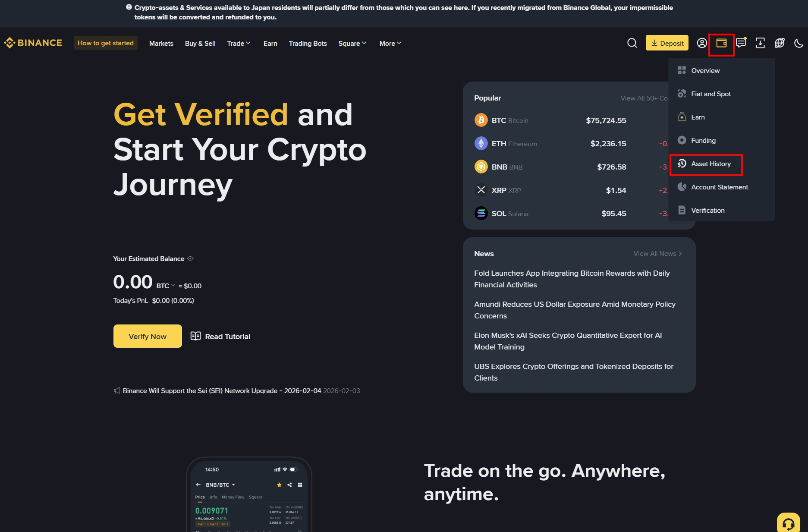Screen dimensions: 808x532
Task: Expand the More dropdown menu
Action: click(390, 43)
